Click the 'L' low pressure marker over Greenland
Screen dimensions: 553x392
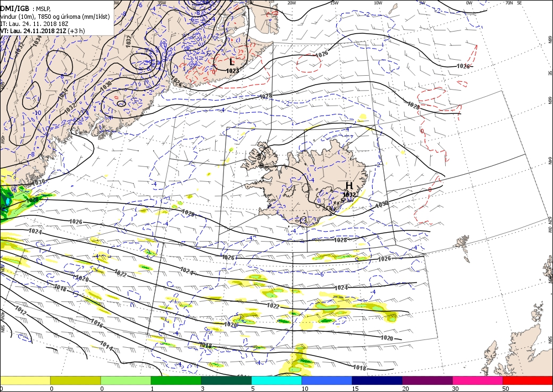(x=232, y=62)
